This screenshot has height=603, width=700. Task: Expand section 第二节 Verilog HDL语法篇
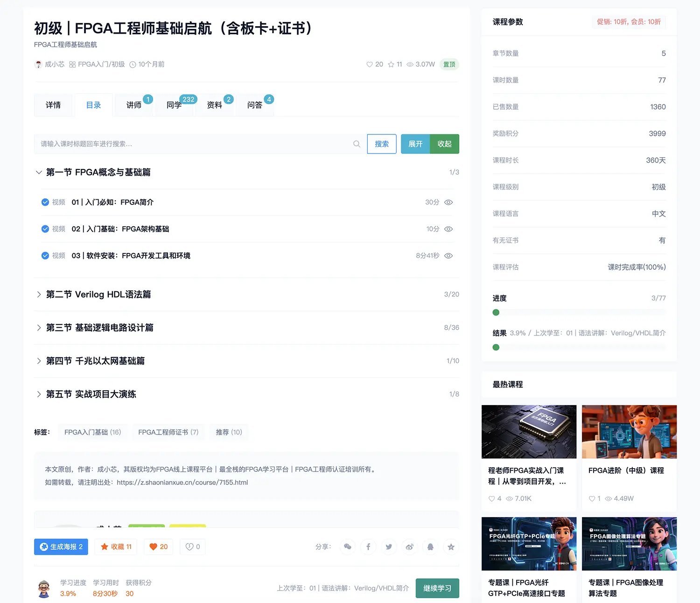pos(39,294)
